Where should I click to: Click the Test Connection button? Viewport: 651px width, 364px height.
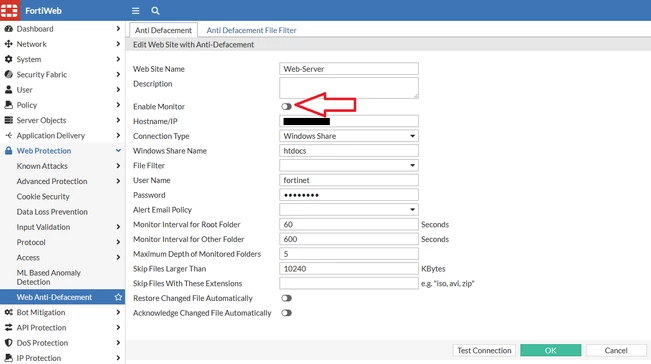click(484, 350)
